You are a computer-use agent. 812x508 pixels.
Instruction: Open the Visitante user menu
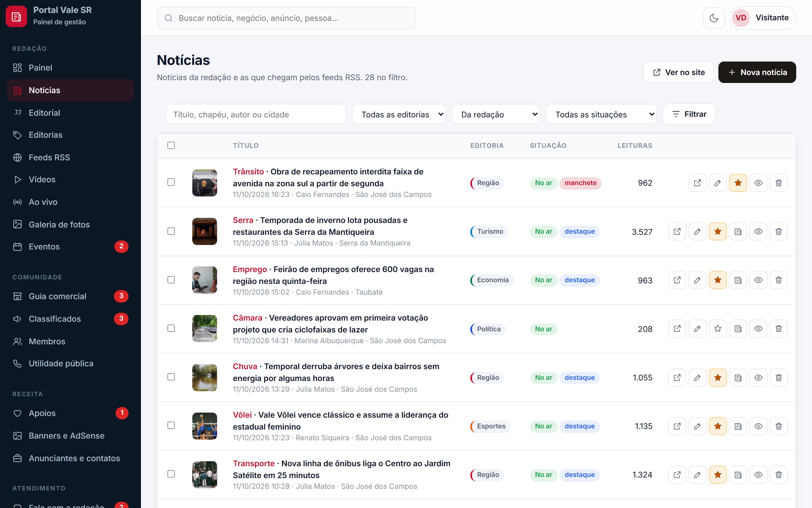point(762,18)
